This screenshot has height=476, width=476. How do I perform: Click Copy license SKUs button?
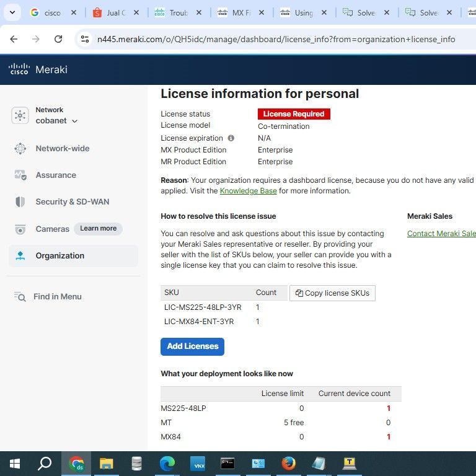click(332, 293)
